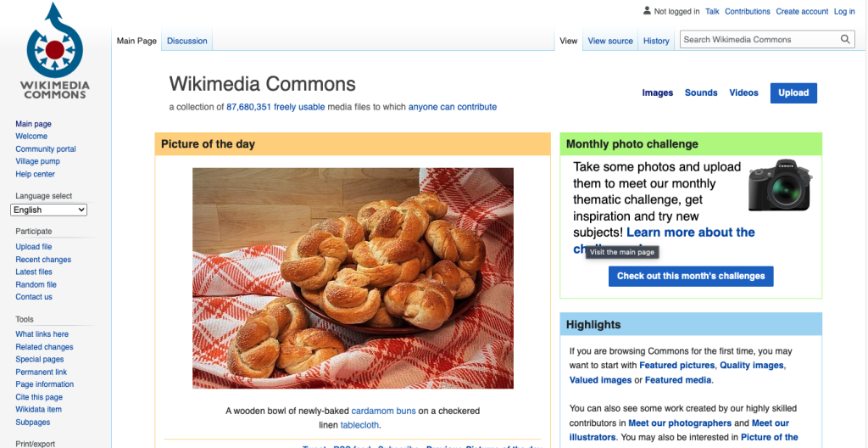Screen dimensions: 868x448
Task: Click the search magnifier icon
Action: [x=845, y=39]
